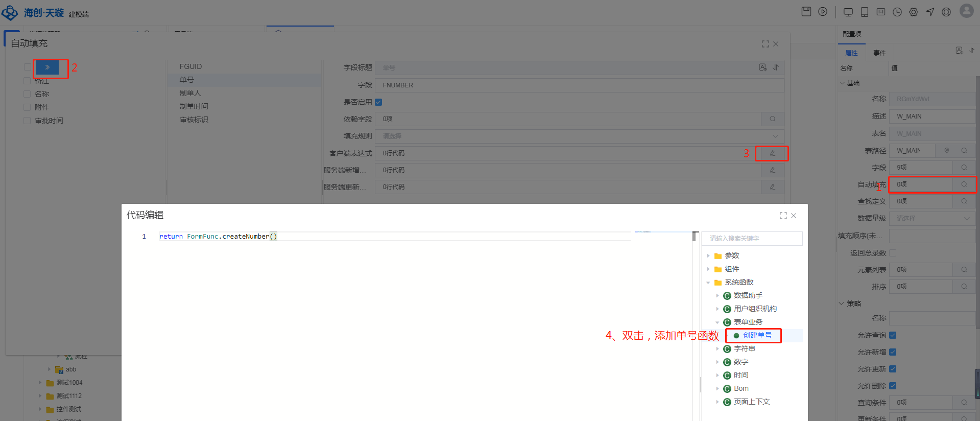The height and width of the screenshot is (421, 980).
Task: Click edit icon for 客户端表达式
Action: tap(772, 153)
